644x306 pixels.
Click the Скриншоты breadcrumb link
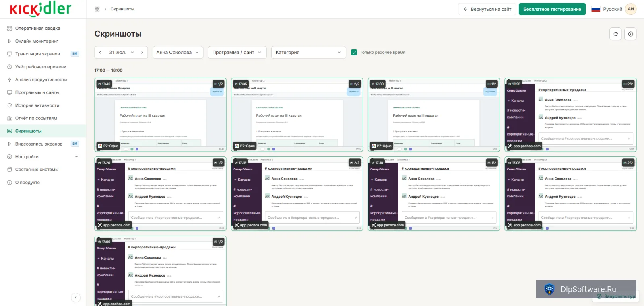click(x=122, y=9)
